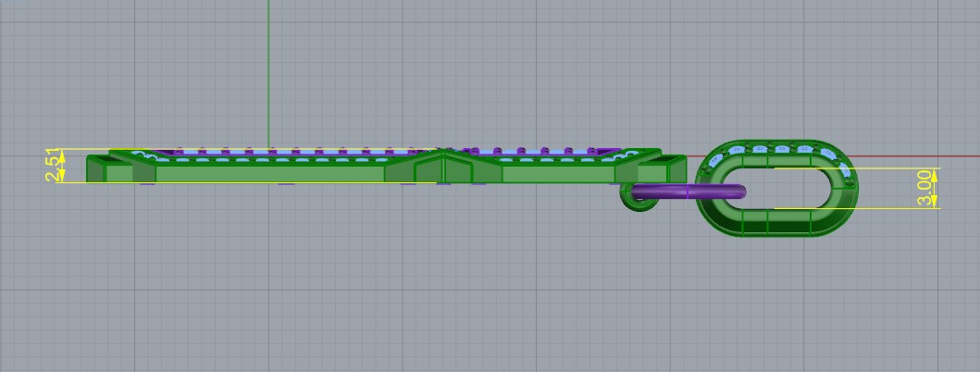Select the small green loop under bar end
Image resolution: width=980 pixels, height=372 pixels.
click(639, 197)
